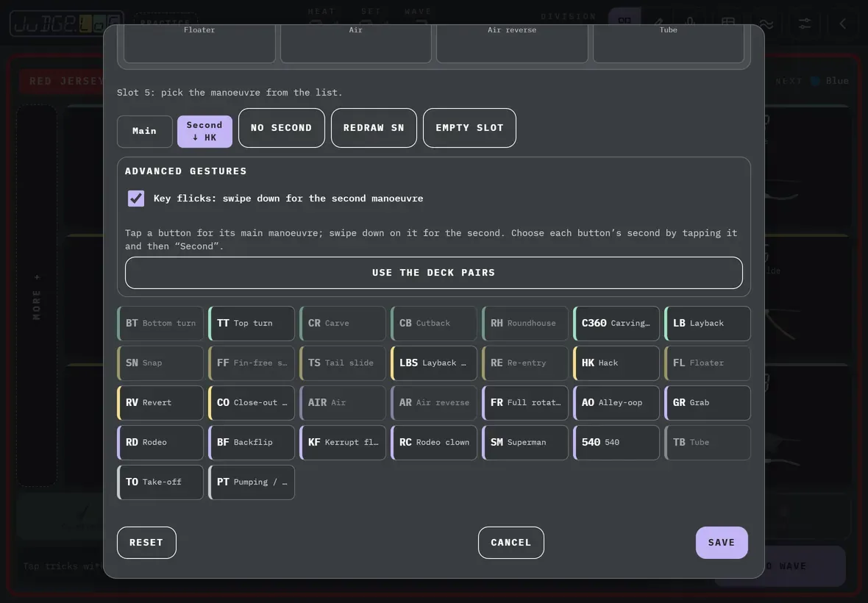Select the Air reverse slot card
The image size is (868, 603).
coord(512,43)
